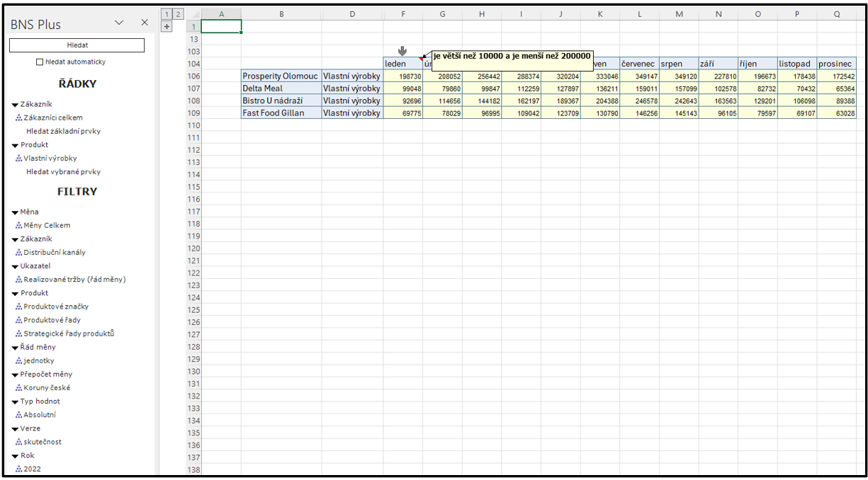Viewport: 868px width, 480px height.
Task: Select jednotky filter item
Action: pyautogui.click(x=39, y=361)
